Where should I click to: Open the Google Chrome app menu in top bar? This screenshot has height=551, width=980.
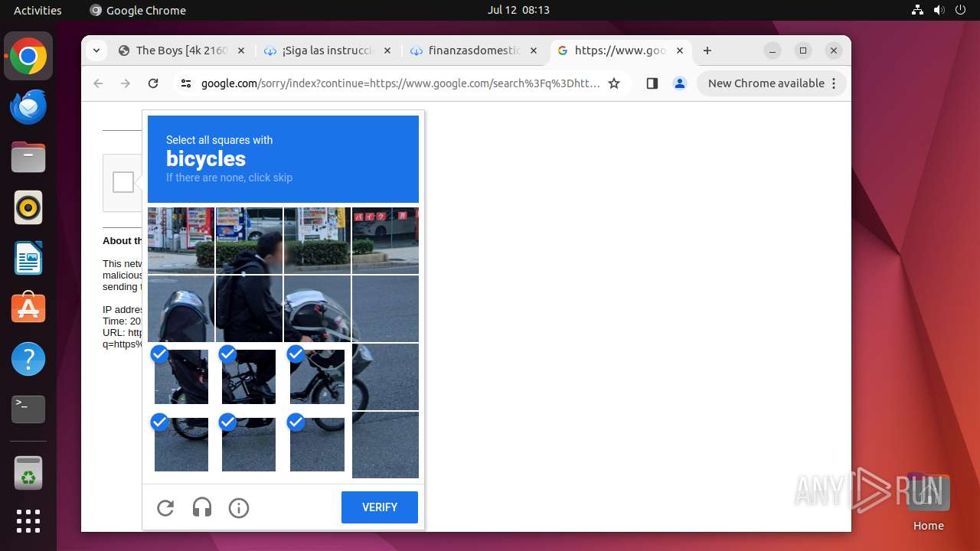pyautogui.click(x=138, y=10)
